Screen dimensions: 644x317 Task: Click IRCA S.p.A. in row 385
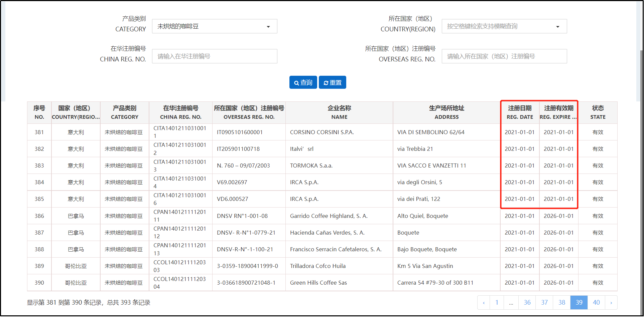pos(304,199)
